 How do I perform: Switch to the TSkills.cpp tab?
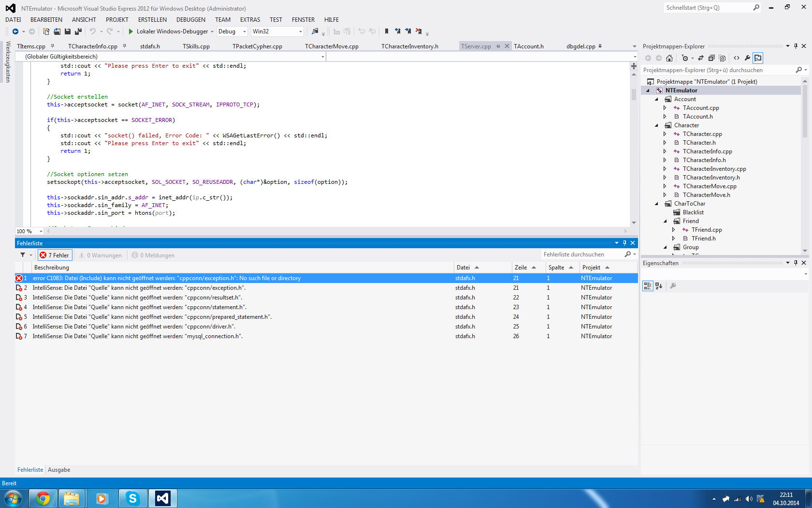click(196, 46)
